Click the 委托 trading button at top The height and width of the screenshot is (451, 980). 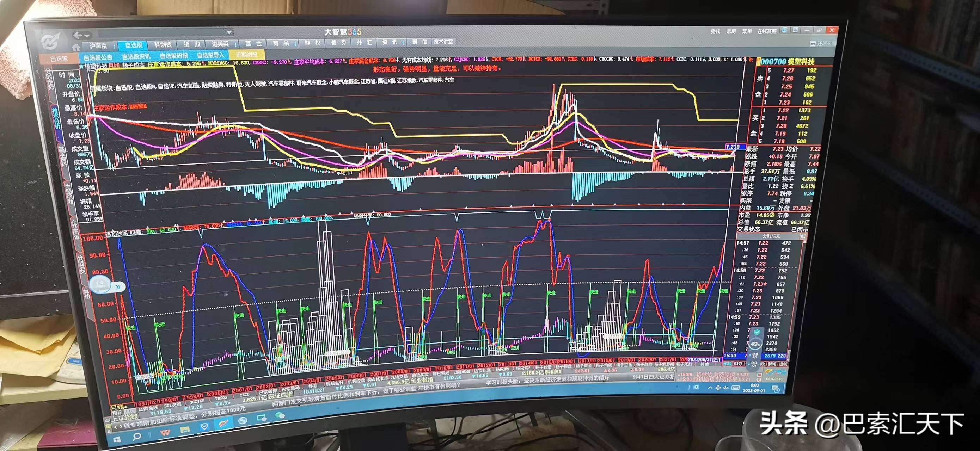(x=715, y=31)
